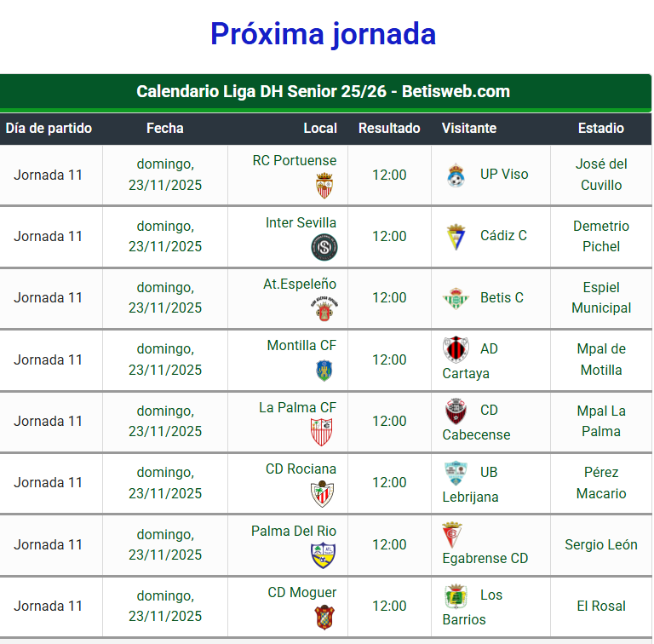
Task: Click the Cádiz C yellow crest
Action: tap(456, 237)
